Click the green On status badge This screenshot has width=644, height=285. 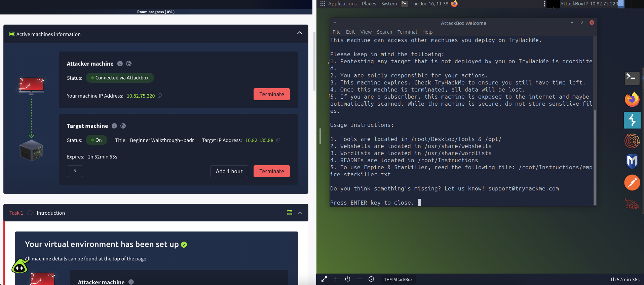point(97,140)
